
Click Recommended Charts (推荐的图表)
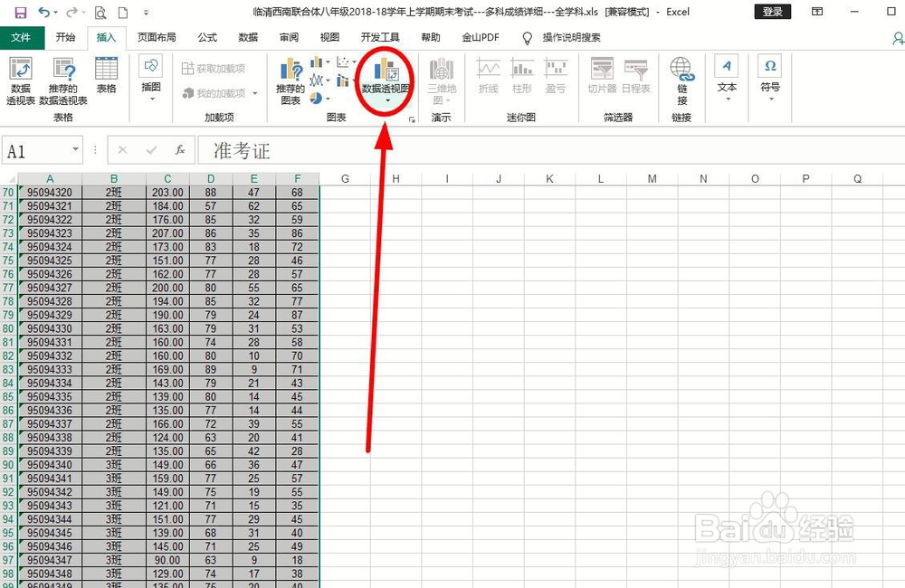pyautogui.click(x=289, y=80)
